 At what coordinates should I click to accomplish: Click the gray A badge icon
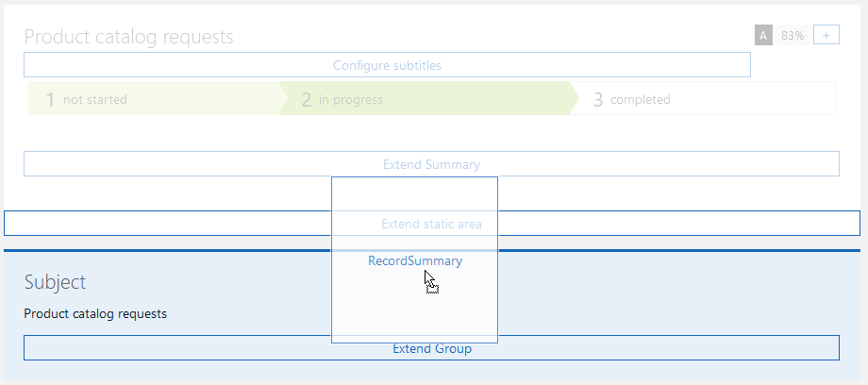coord(763,36)
